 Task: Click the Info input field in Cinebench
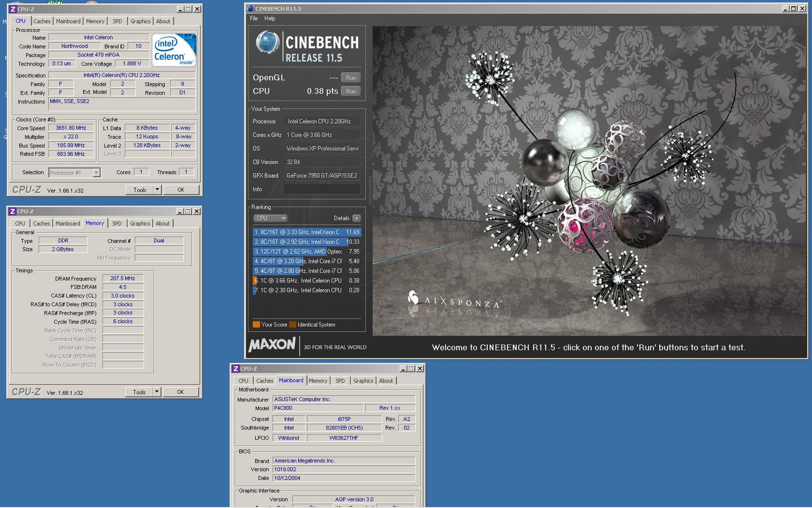322,189
